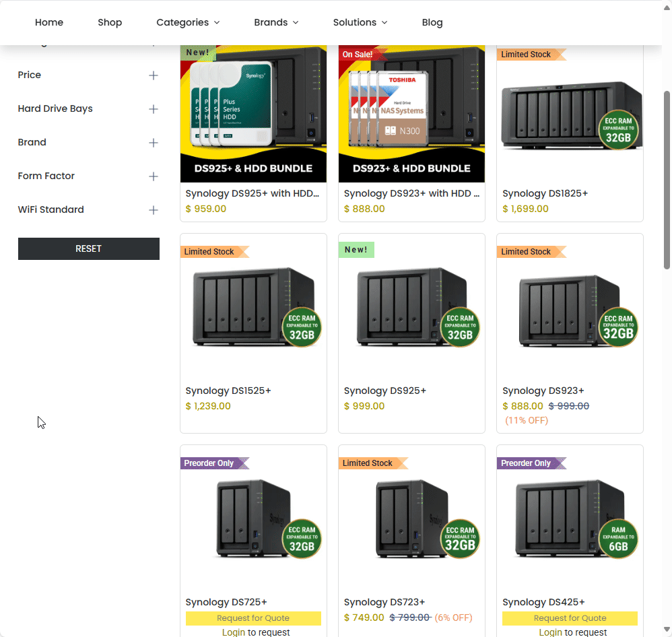View the Synology DS1825+ product image
Viewport: 672px width, 637px height.
pyautogui.click(x=570, y=114)
